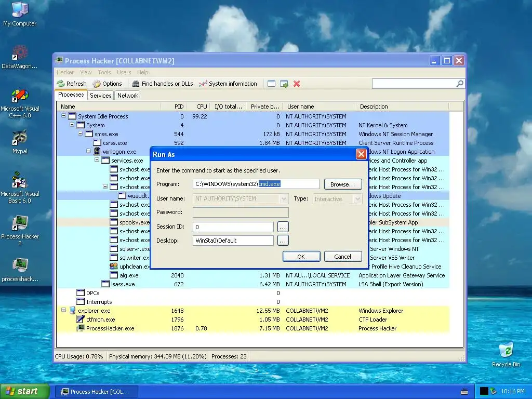Click the uphclean.exe users icon
This screenshot has height=399, width=532.
pos(114,267)
